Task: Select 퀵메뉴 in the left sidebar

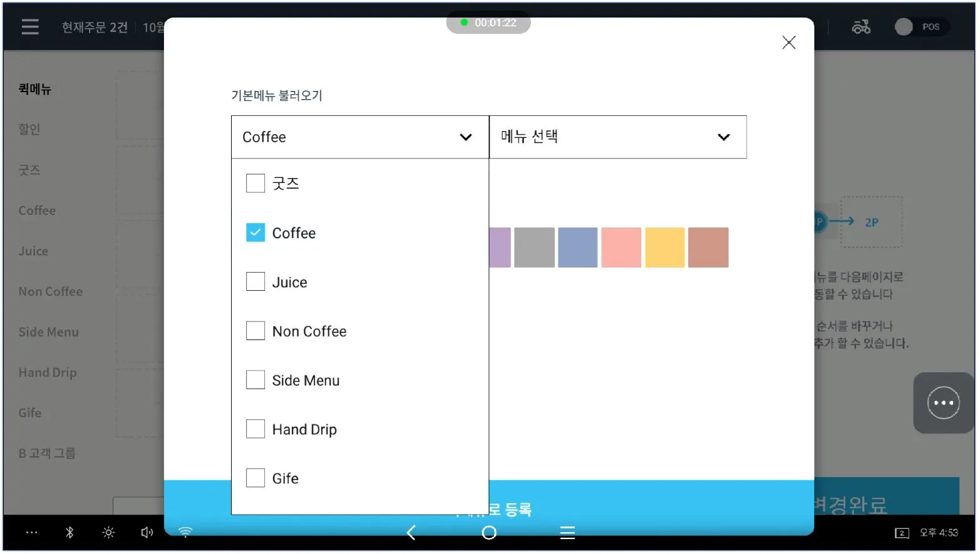Action: (35, 89)
